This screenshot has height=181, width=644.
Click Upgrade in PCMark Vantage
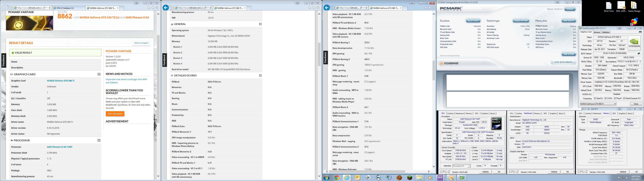coord(570,9)
